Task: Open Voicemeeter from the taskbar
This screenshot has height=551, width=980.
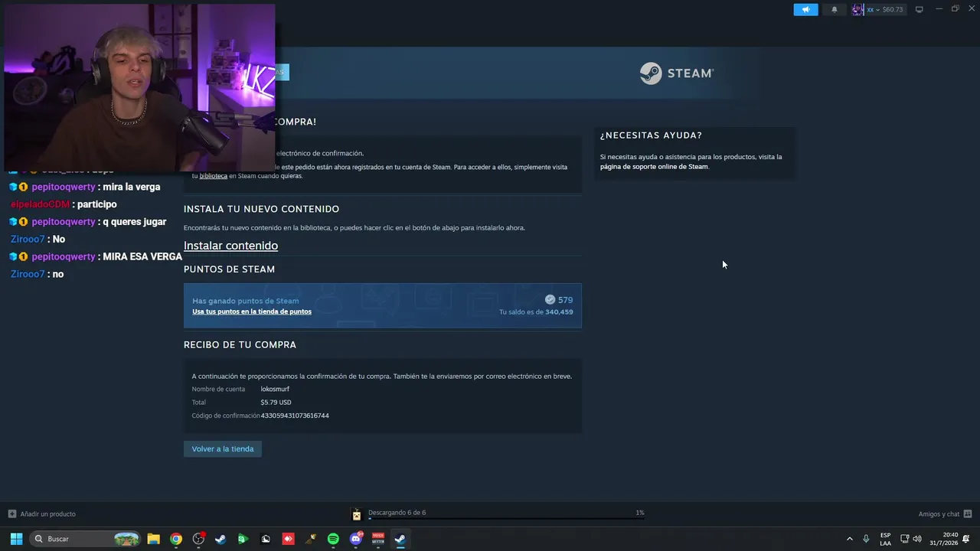Action: point(377,539)
